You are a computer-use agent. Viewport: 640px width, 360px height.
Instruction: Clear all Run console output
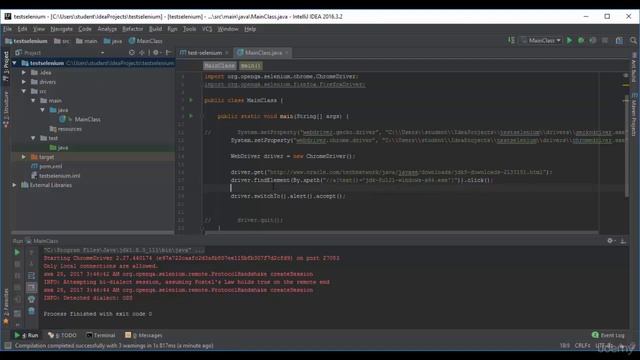(31, 311)
